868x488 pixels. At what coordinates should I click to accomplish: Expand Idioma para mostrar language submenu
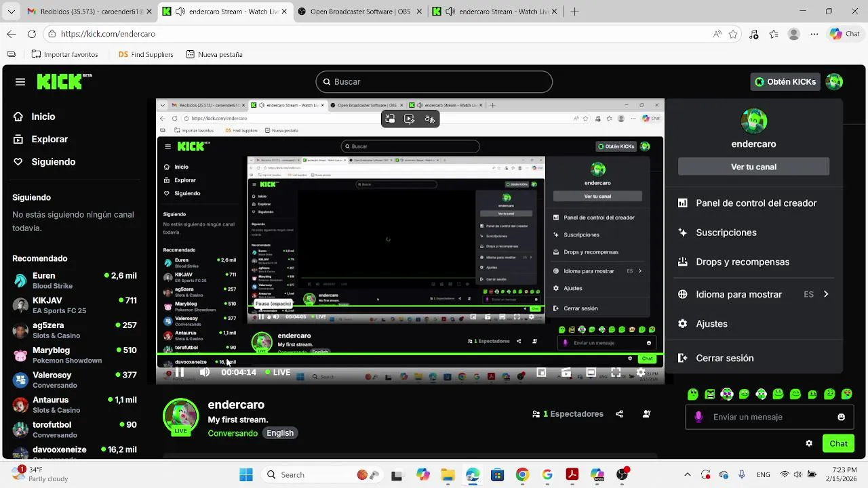[x=753, y=295]
